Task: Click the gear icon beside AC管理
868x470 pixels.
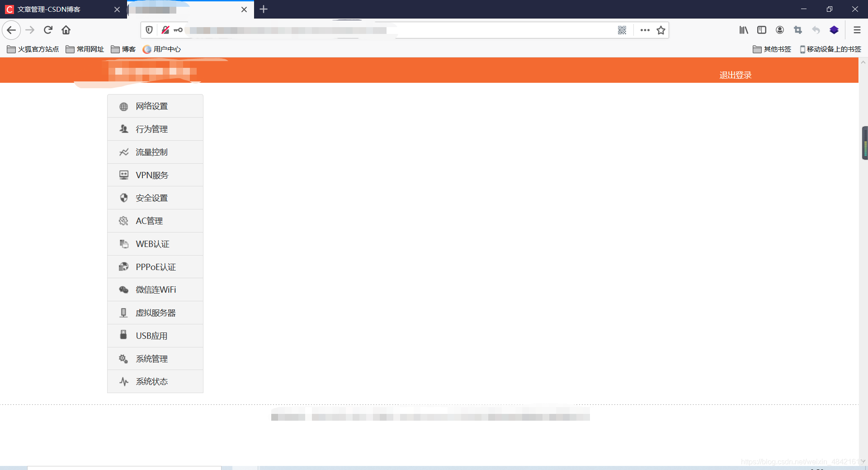Action: pos(124,221)
